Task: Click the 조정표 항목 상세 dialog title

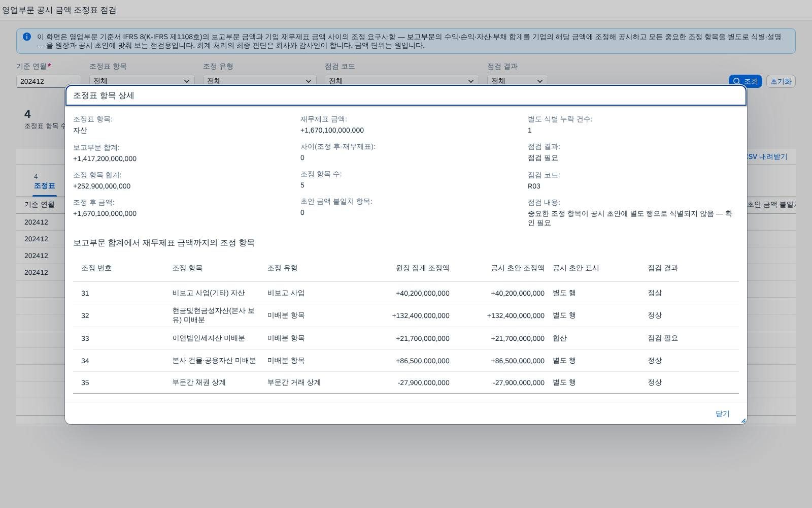Action: (x=104, y=96)
